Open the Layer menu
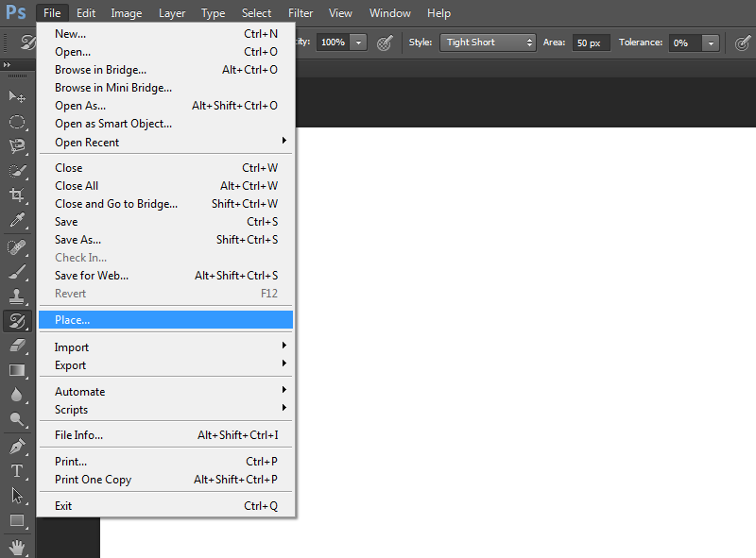 pos(172,13)
